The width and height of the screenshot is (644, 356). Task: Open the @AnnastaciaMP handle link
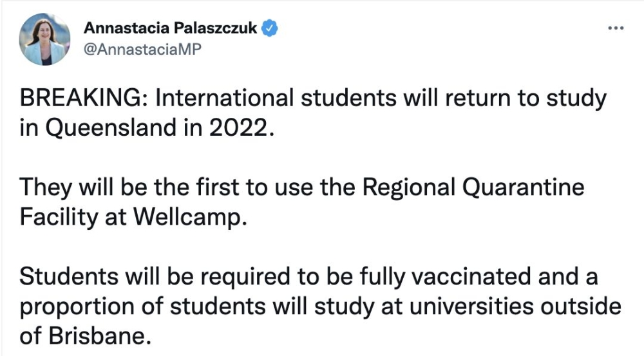tap(143, 50)
